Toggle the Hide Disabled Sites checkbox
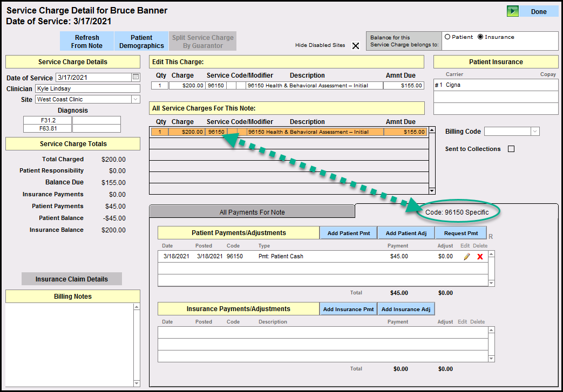Viewport: 563px width, 392px height. click(x=355, y=46)
